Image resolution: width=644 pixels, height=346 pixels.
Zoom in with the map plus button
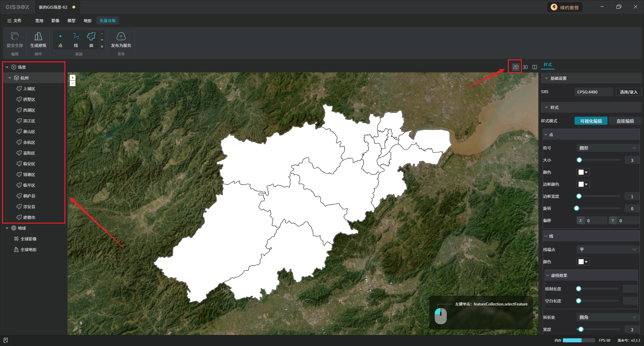[72, 77]
